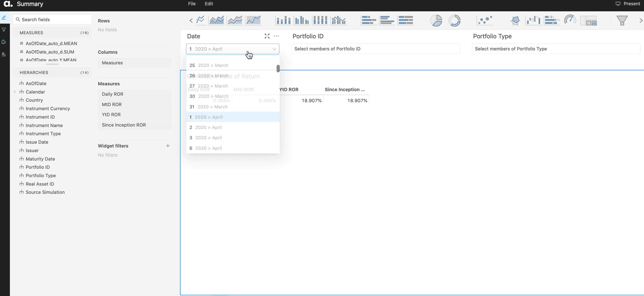Pick the icon right of the waterfall chart
The height and width of the screenshot is (296, 644).
click(x=552, y=20)
